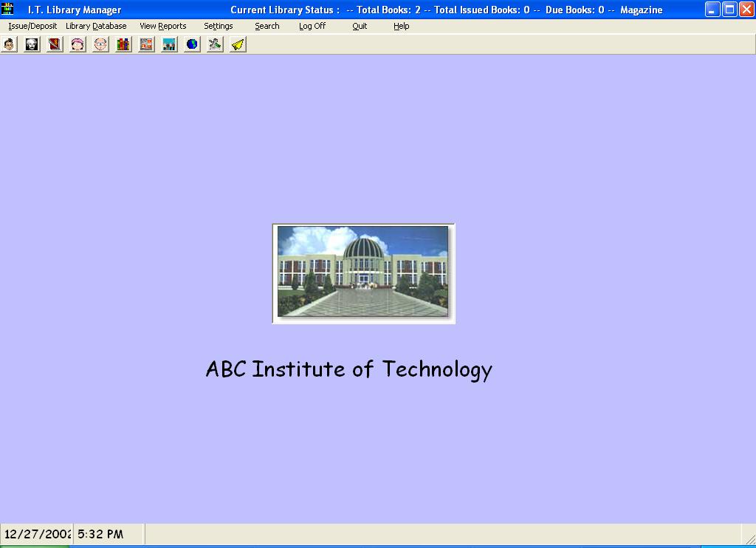Select Search in the menu bar
Screen dimensions: 756x548
click(x=267, y=26)
